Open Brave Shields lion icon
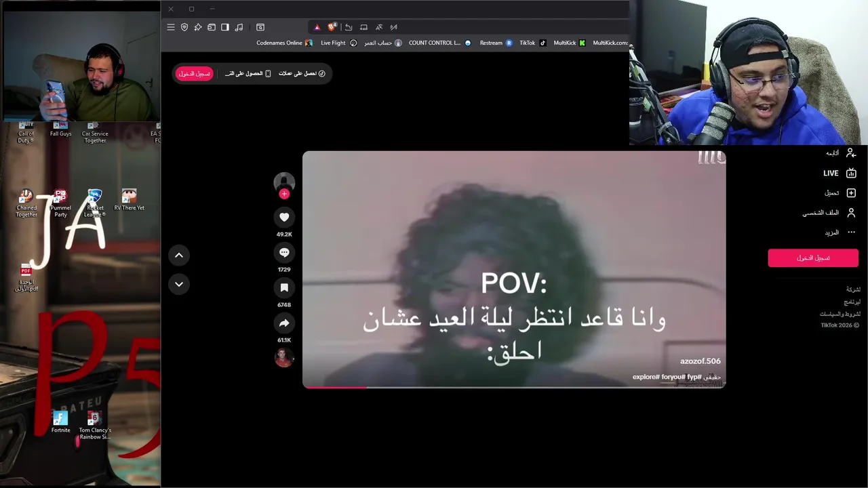The width and height of the screenshot is (868, 488). point(332,27)
